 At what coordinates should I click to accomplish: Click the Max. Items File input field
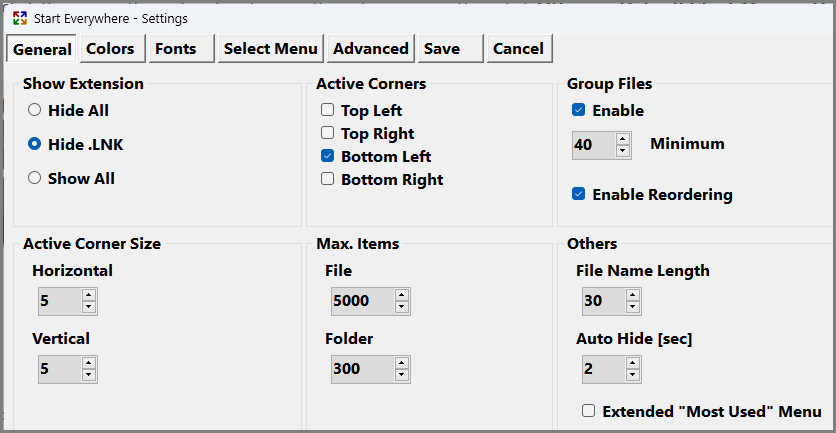coord(361,300)
